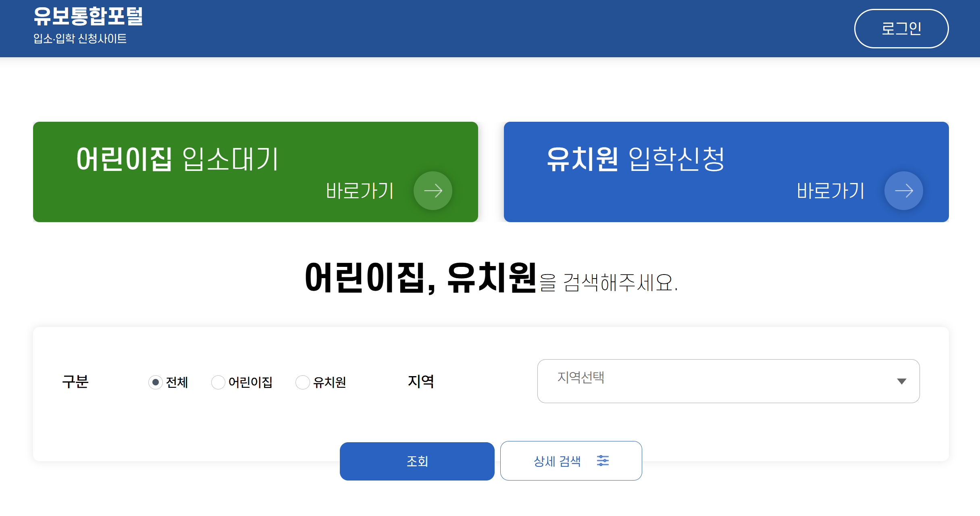Click the 유보통합포털 logo title

[88, 17]
